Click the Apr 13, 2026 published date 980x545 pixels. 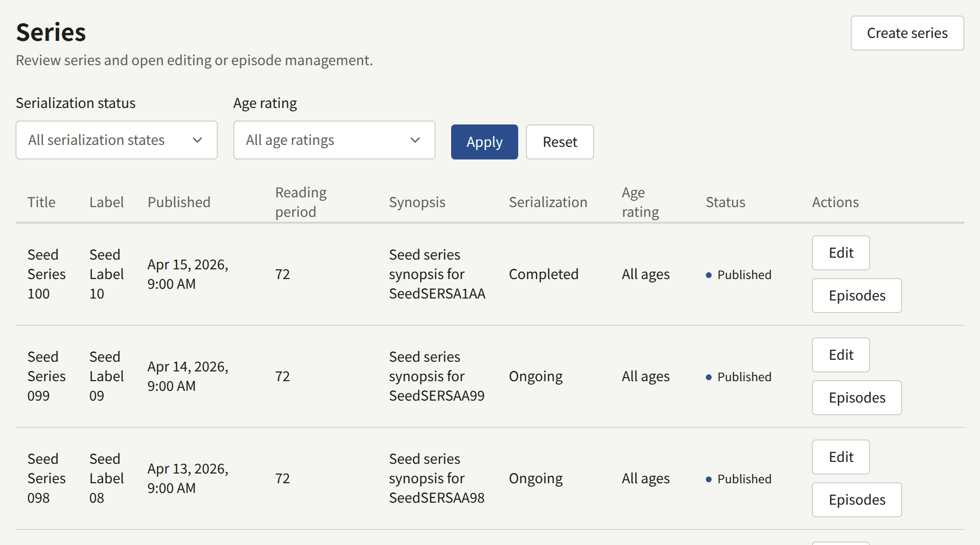(188, 478)
